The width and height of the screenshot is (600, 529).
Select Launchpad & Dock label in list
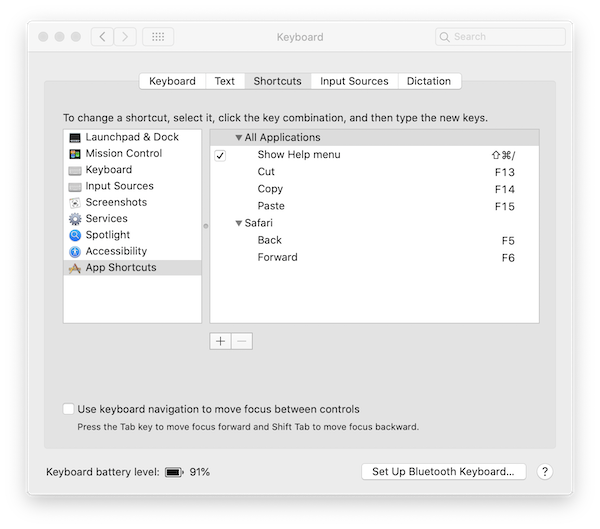132,137
